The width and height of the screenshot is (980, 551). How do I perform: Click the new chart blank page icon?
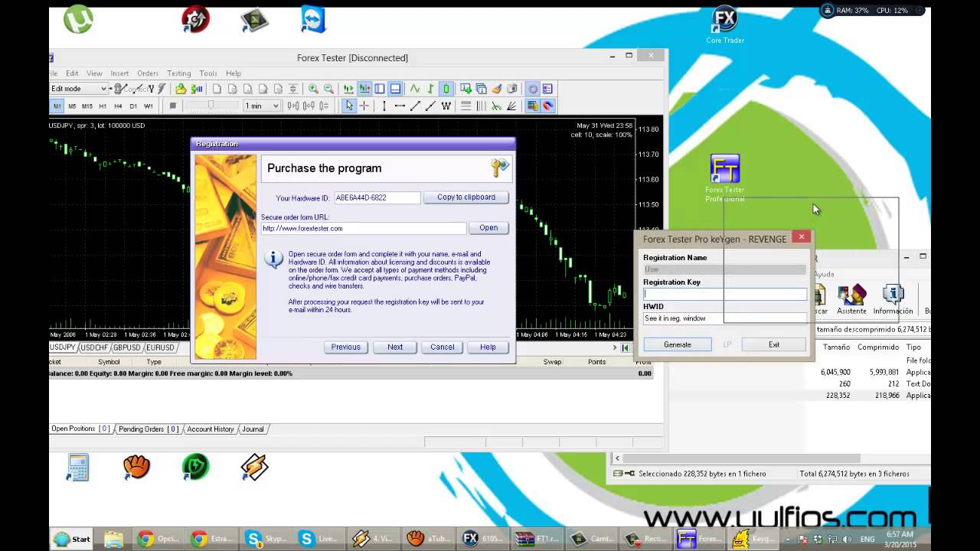click(x=217, y=89)
